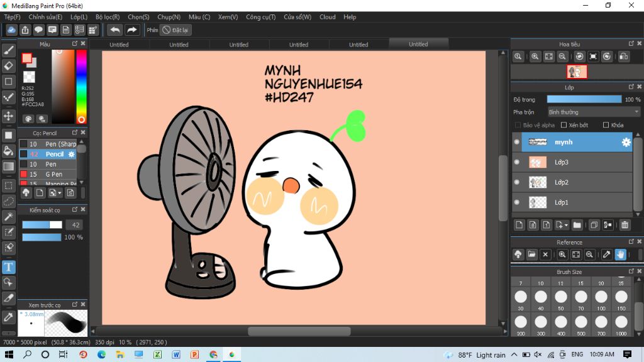This screenshot has width=644, height=362.
Task: Select the Lasso tool
Action: coord(8,201)
